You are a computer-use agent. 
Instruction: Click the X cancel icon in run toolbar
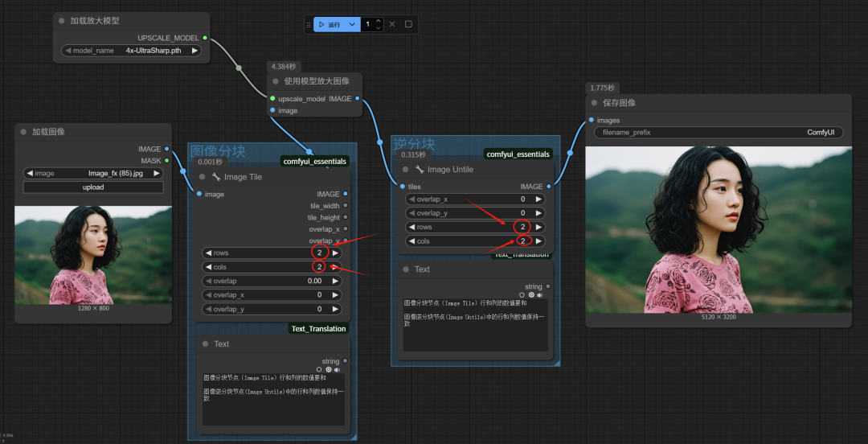[392, 24]
